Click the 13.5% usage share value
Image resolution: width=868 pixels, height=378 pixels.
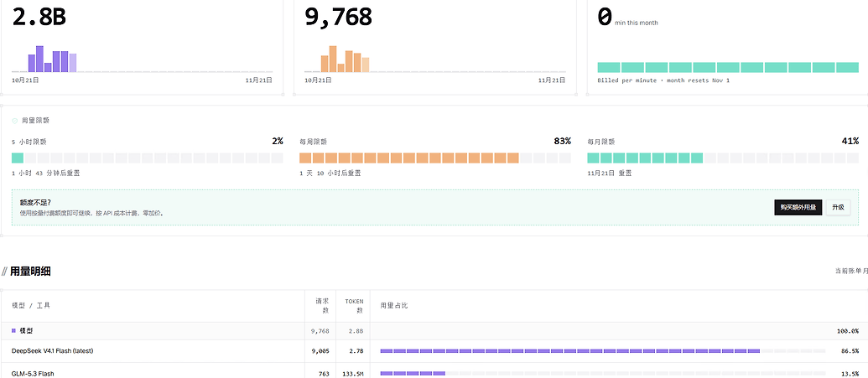(850, 374)
